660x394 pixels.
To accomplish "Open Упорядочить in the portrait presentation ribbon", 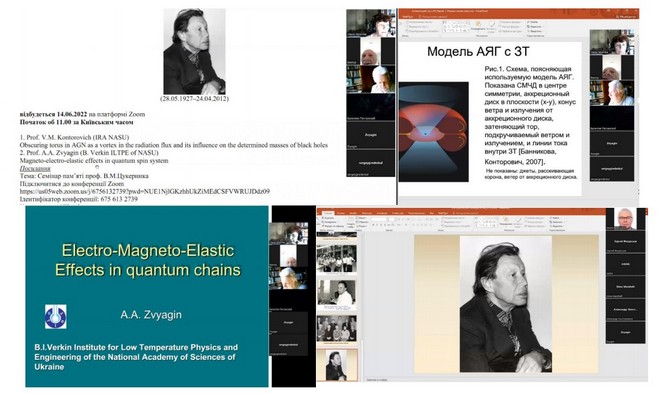I will pyautogui.click(x=506, y=221).
